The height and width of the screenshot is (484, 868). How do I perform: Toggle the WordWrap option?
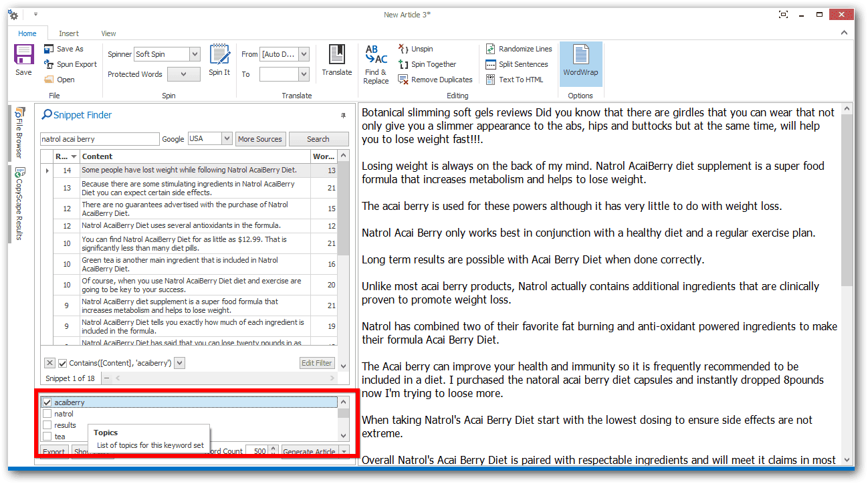pyautogui.click(x=580, y=64)
